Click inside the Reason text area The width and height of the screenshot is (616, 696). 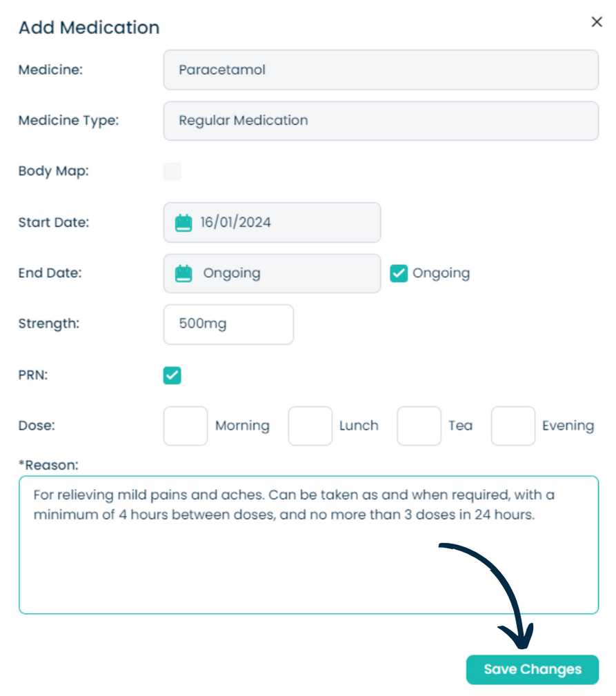point(309,545)
